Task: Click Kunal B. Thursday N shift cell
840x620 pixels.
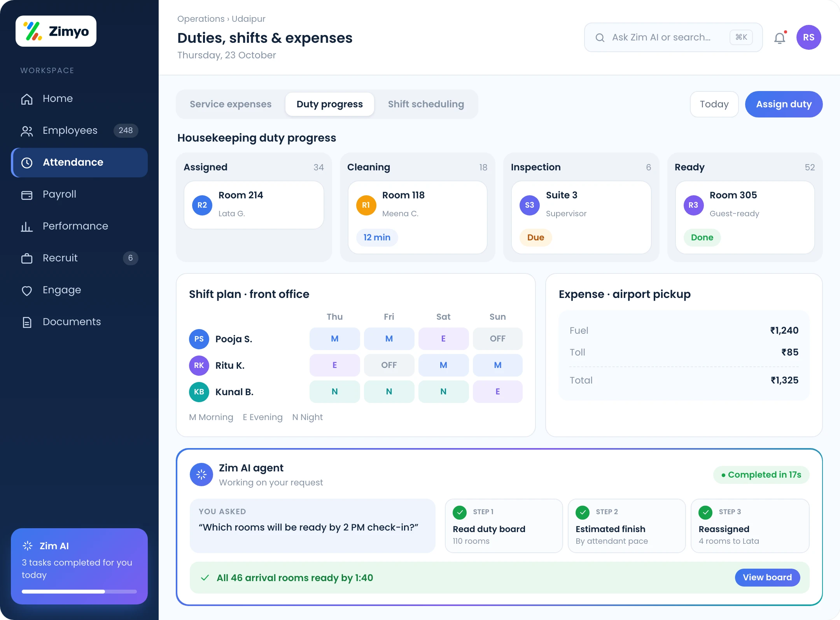Action: pos(334,392)
